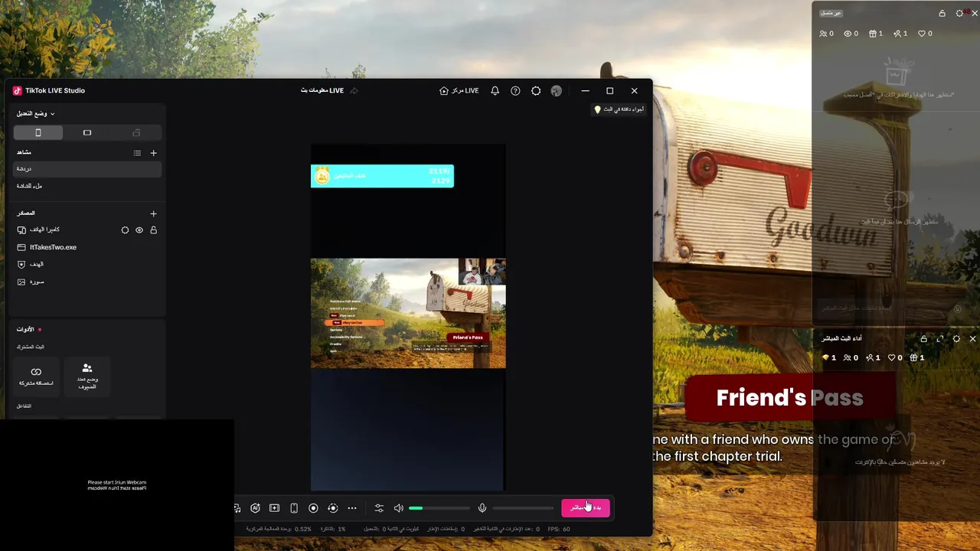Select the كاميرا الهاتف source

87,230
